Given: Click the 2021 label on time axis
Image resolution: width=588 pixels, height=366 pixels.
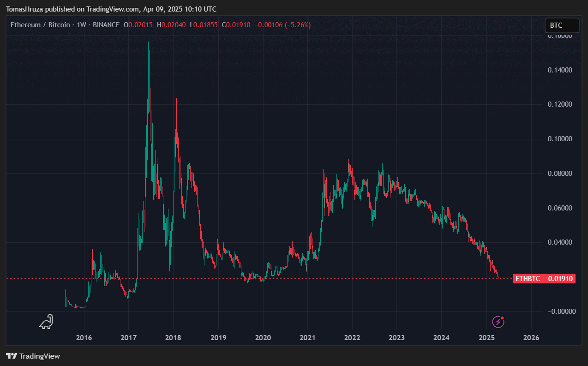Looking at the screenshot, I should [x=307, y=338].
